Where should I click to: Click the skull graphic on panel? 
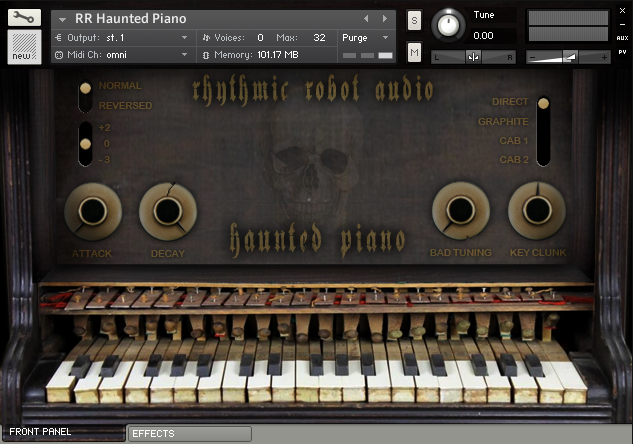(x=310, y=163)
